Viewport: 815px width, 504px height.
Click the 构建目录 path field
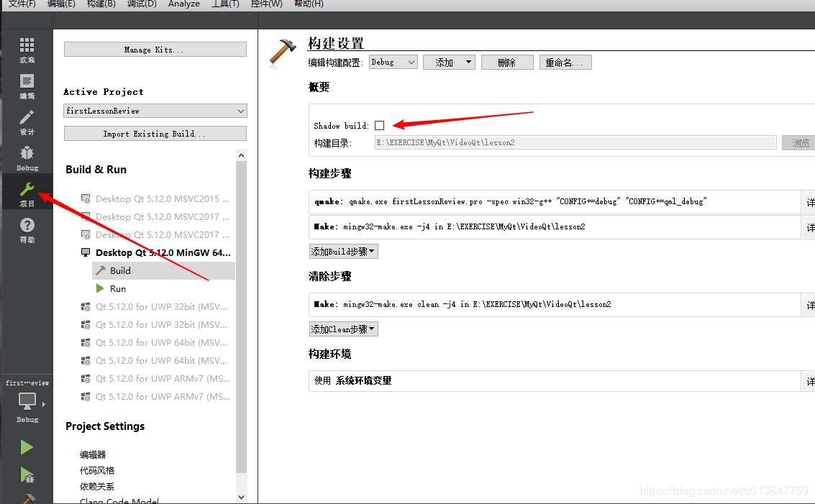coord(575,142)
